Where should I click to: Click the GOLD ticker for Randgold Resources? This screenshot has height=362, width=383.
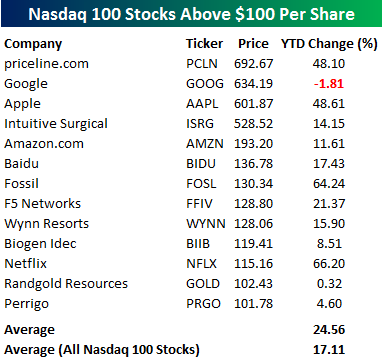click(x=203, y=284)
